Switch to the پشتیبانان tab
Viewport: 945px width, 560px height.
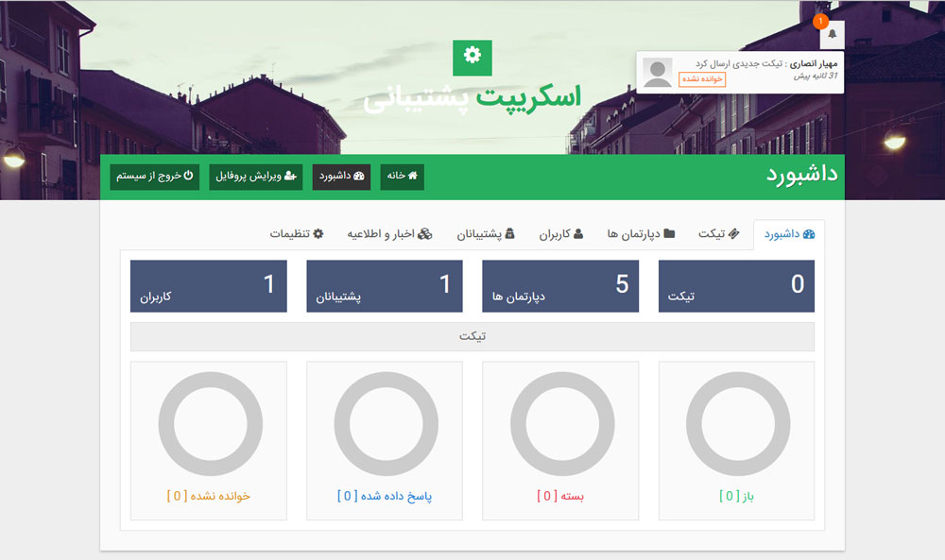pyautogui.click(x=485, y=234)
